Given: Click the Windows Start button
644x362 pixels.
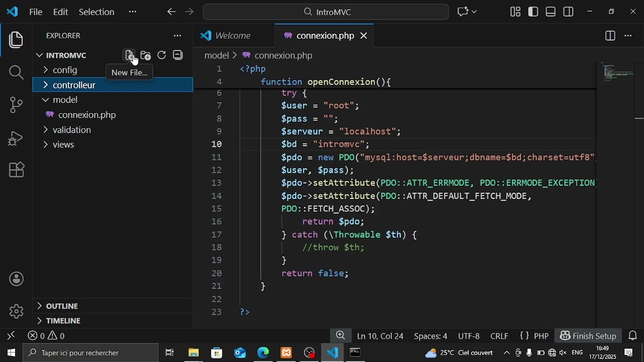Looking at the screenshot, I should coord(11,353).
